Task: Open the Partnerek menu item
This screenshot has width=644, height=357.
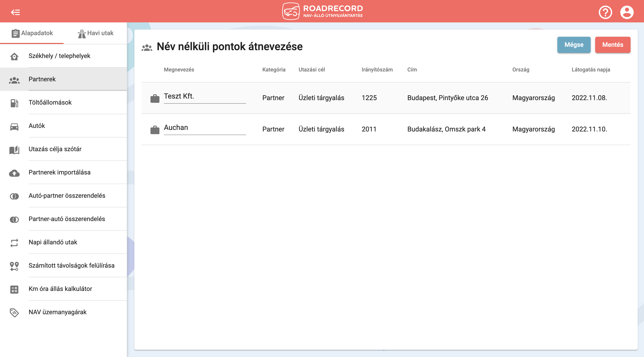Action: coord(64,79)
